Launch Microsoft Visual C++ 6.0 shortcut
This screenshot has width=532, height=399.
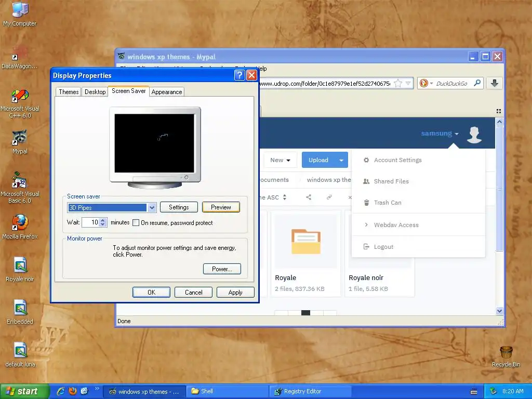20,103
